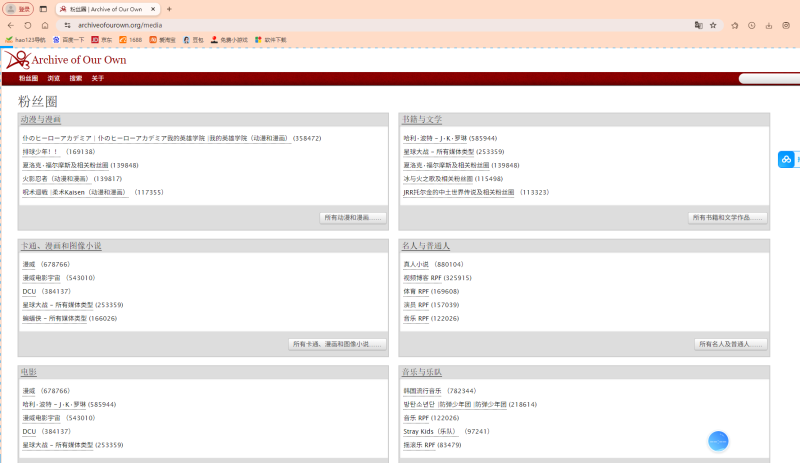Open the 1688 bookmark
The height and width of the screenshot is (463, 800).
pyautogui.click(x=131, y=40)
